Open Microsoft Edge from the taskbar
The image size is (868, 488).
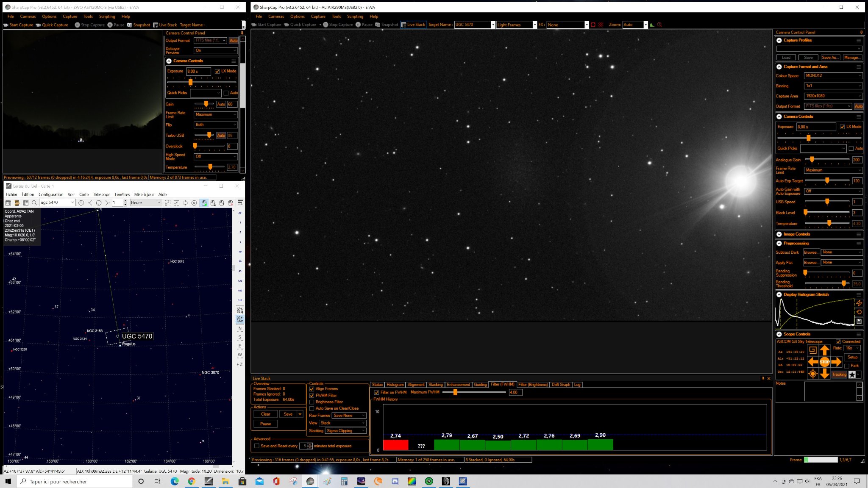tap(175, 481)
